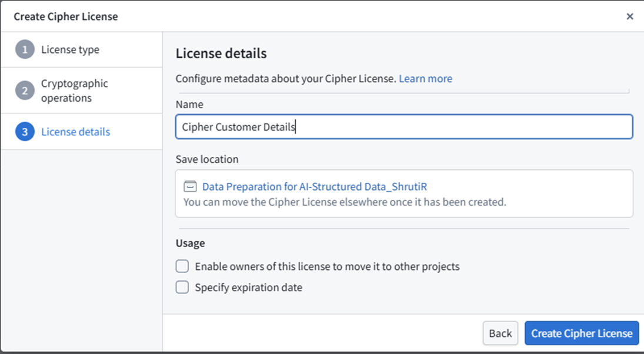
Task: Open Data Preparation for AI-Structured Data_ShrutiR project
Action: coord(315,187)
